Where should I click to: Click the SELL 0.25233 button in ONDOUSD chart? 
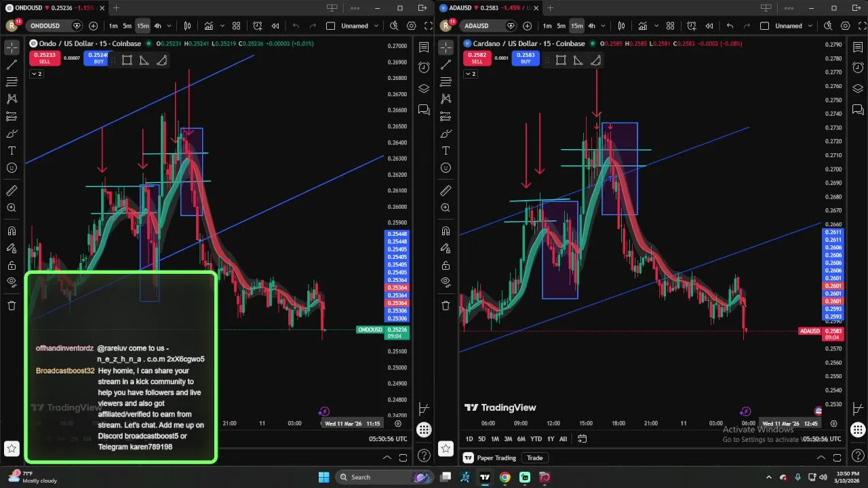click(44, 58)
